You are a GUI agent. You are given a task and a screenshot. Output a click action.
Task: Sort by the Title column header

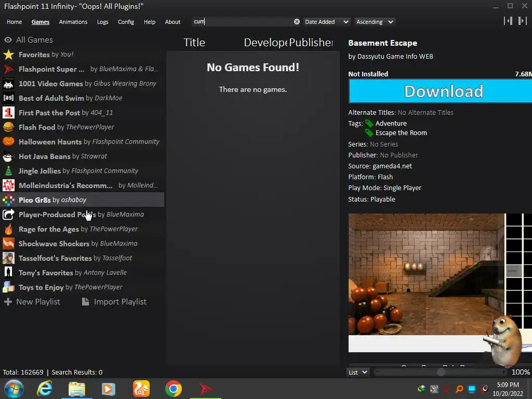click(x=194, y=43)
